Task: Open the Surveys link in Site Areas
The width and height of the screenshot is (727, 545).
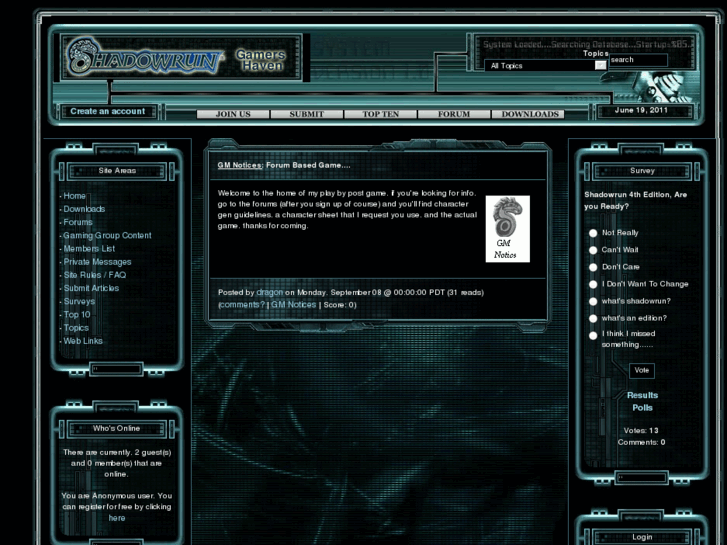Action: 79,301
